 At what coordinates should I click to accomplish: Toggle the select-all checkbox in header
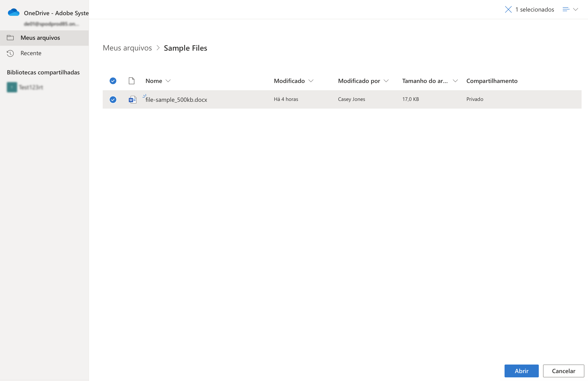point(113,81)
